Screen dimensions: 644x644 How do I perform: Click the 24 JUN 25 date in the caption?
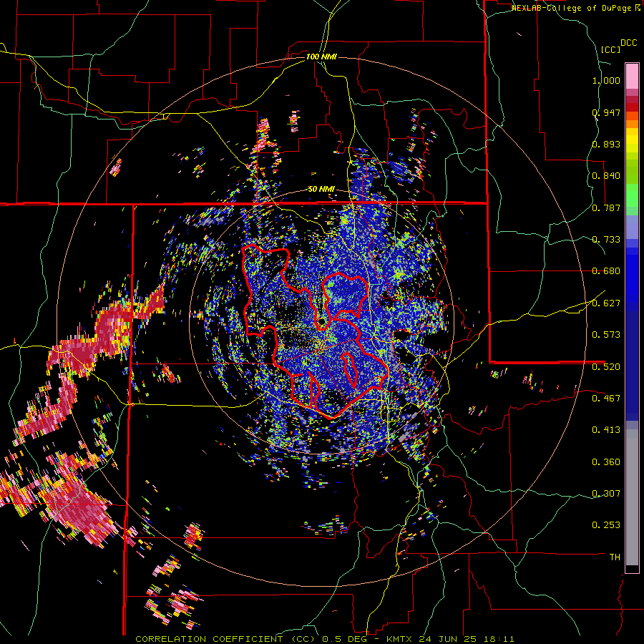click(449, 639)
